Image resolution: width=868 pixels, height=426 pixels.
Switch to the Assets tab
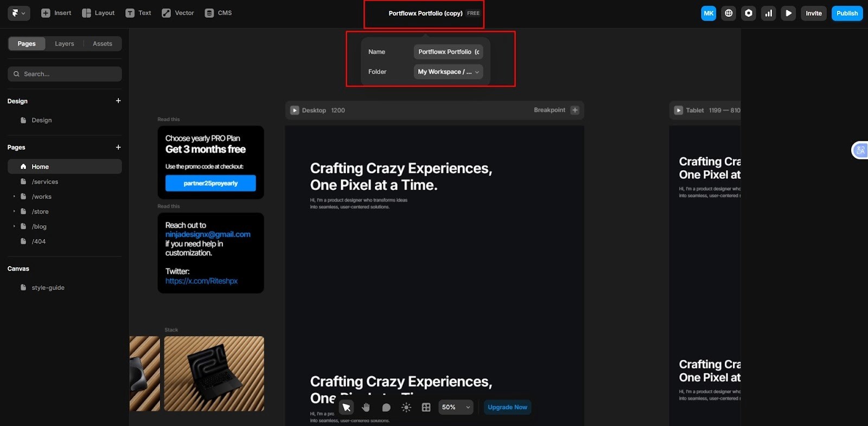[x=103, y=44]
